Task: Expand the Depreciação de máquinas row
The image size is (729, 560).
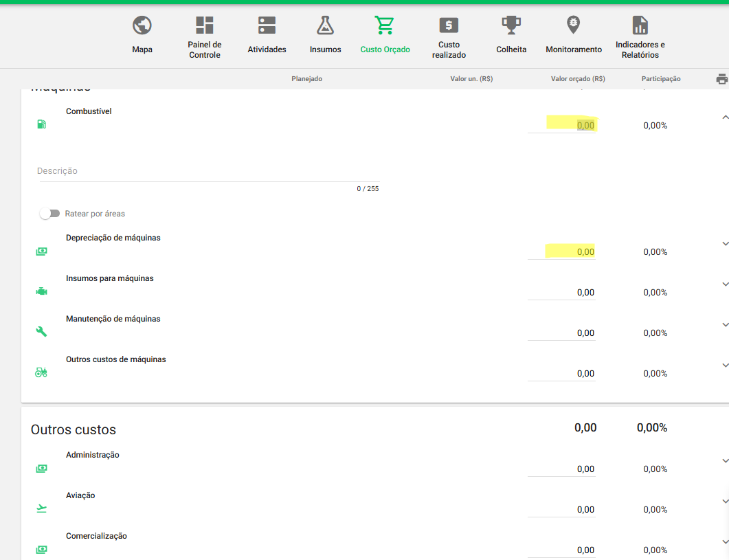Action: 725,244
